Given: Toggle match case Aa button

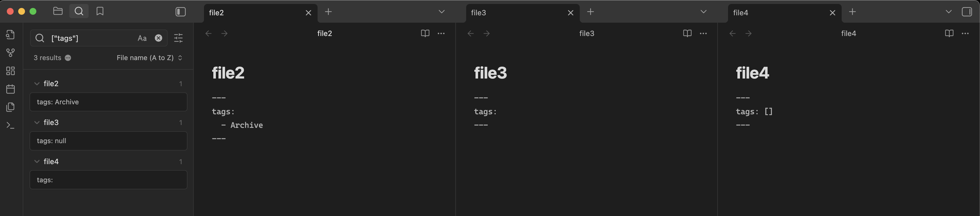Looking at the screenshot, I should coord(142,38).
